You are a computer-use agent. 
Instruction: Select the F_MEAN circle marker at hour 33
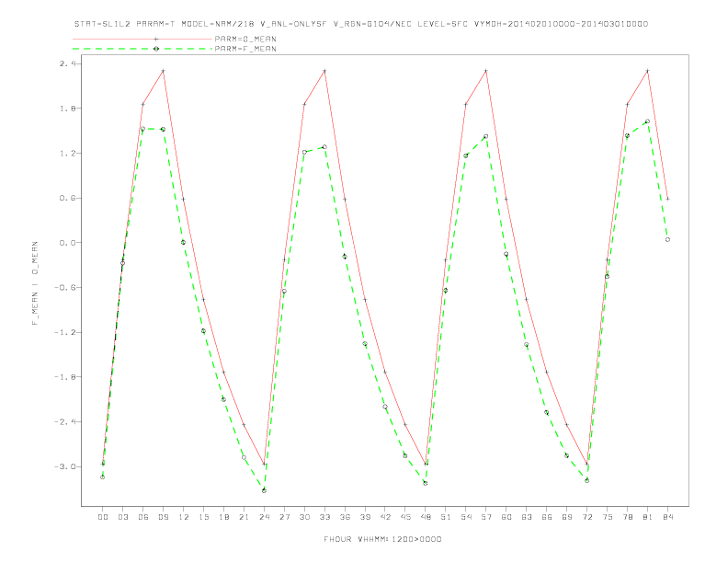(324, 147)
